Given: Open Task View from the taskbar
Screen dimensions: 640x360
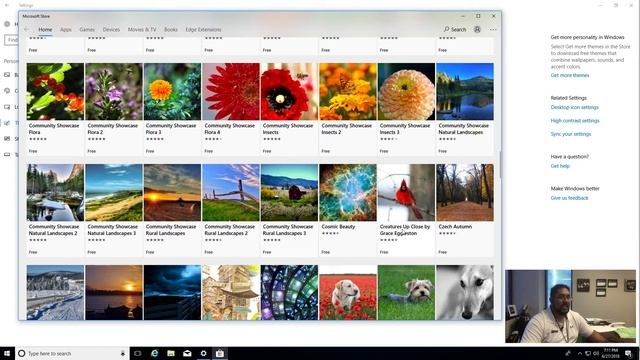Looking at the screenshot, I should coord(138,353).
